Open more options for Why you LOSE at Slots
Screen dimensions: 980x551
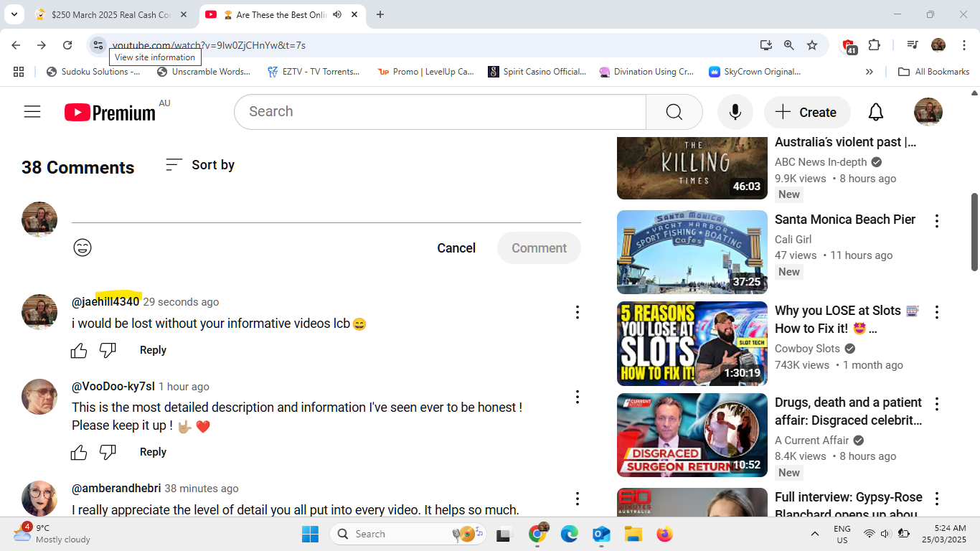(936, 312)
